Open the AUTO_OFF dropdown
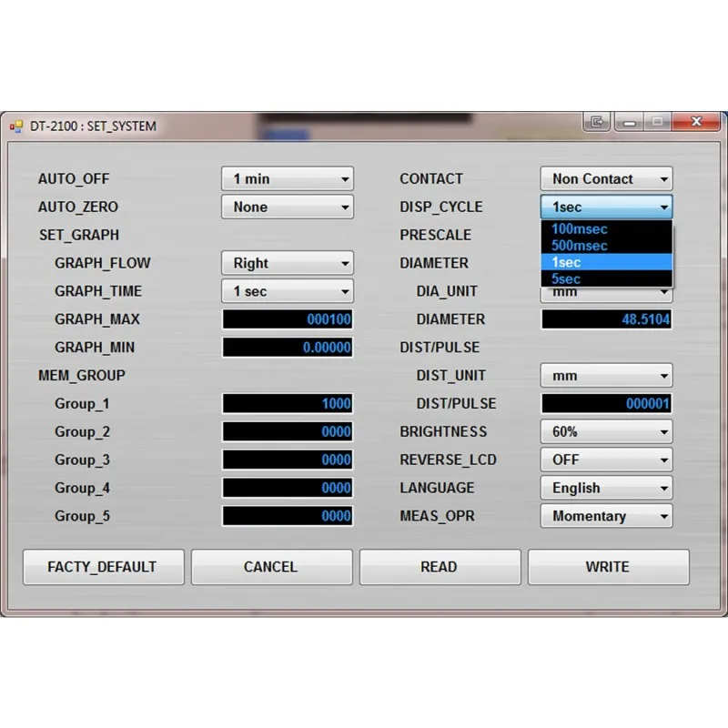Screen dimensions: 728x728 pyautogui.click(x=287, y=179)
